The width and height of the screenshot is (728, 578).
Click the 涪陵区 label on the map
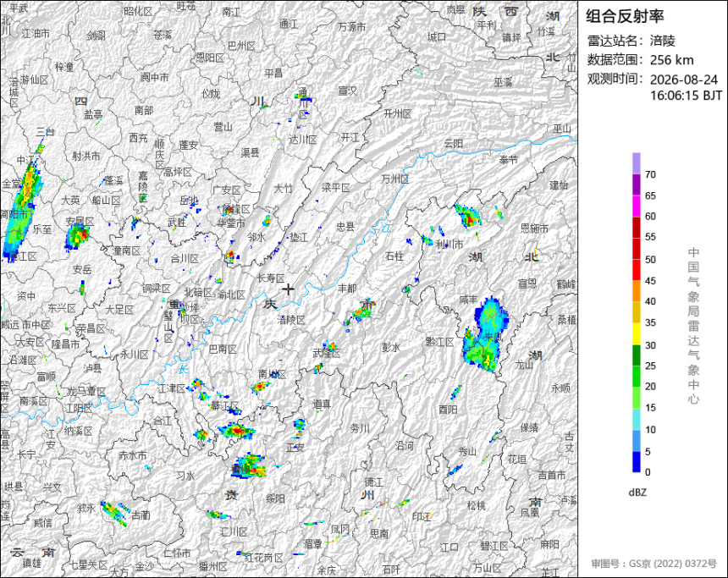click(x=291, y=320)
